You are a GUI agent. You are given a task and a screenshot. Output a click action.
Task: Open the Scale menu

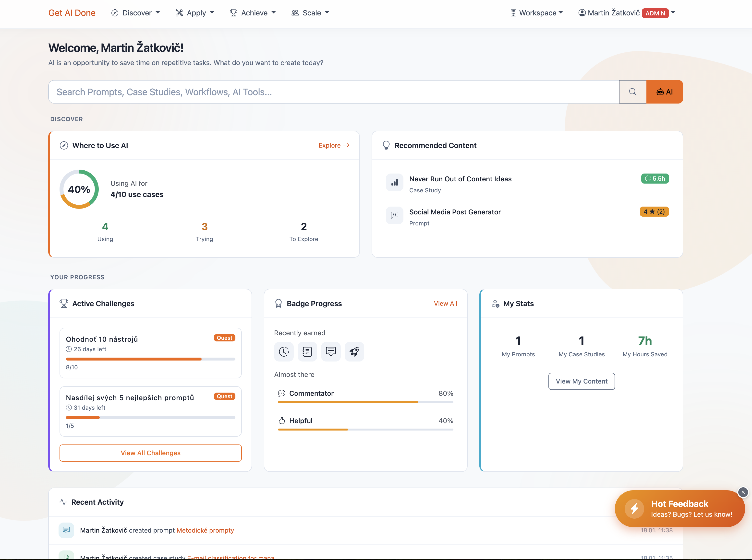click(310, 13)
